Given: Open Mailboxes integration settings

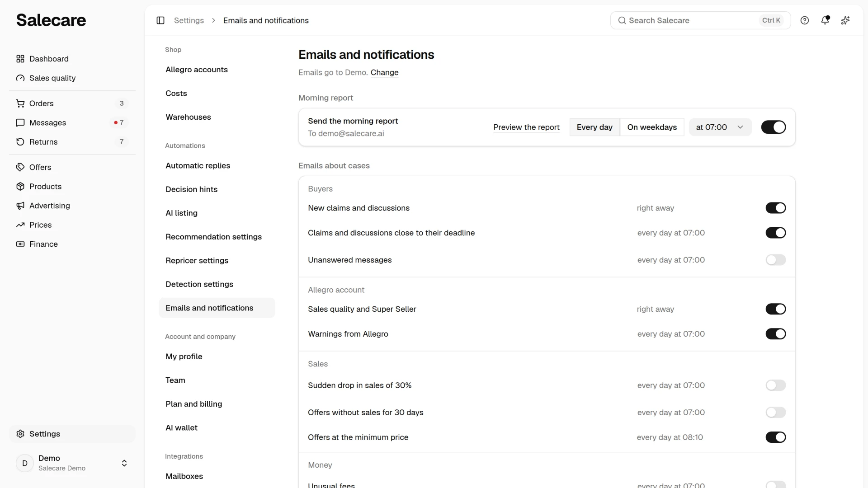Looking at the screenshot, I should tap(217, 476).
